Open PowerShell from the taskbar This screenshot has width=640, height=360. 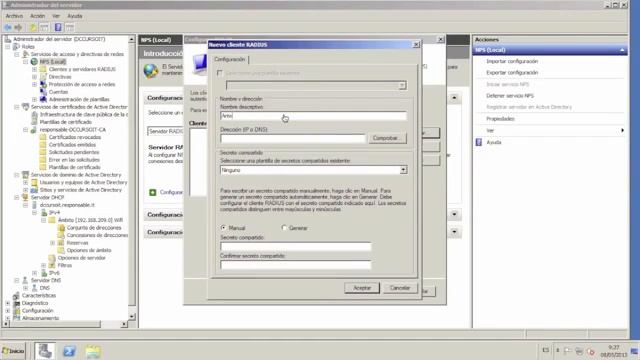click(69, 351)
